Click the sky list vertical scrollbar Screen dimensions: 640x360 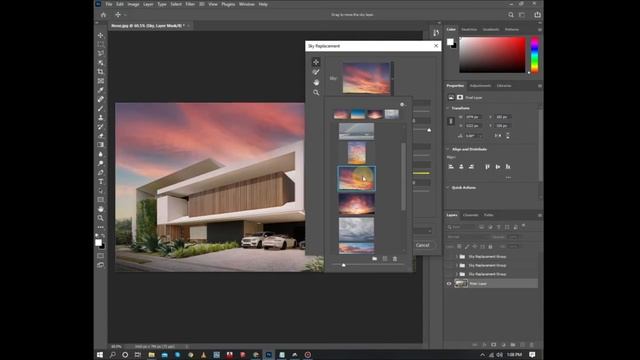pyautogui.click(x=404, y=177)
